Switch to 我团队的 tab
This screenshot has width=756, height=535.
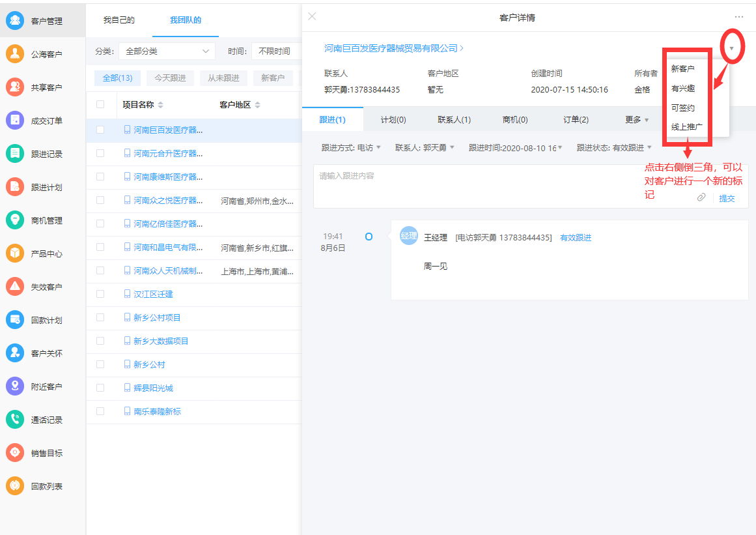186,20
